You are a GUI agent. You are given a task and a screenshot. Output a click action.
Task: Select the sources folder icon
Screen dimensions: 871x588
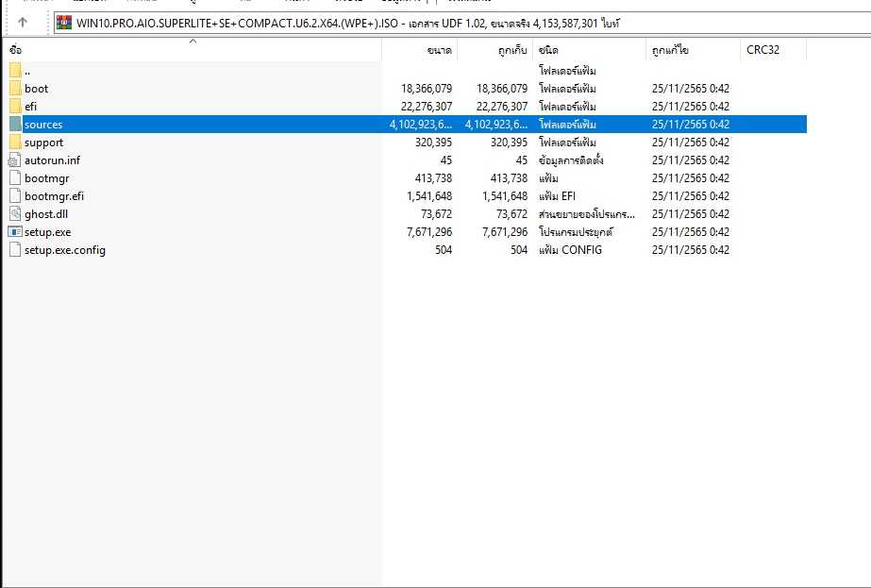[x=15, y=124]
